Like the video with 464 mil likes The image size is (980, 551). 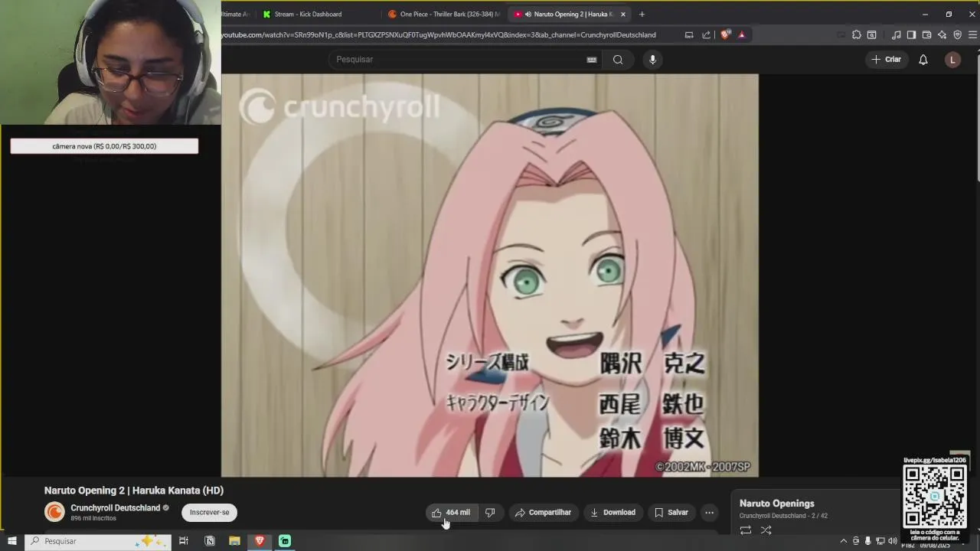click(x=452, y=513)
